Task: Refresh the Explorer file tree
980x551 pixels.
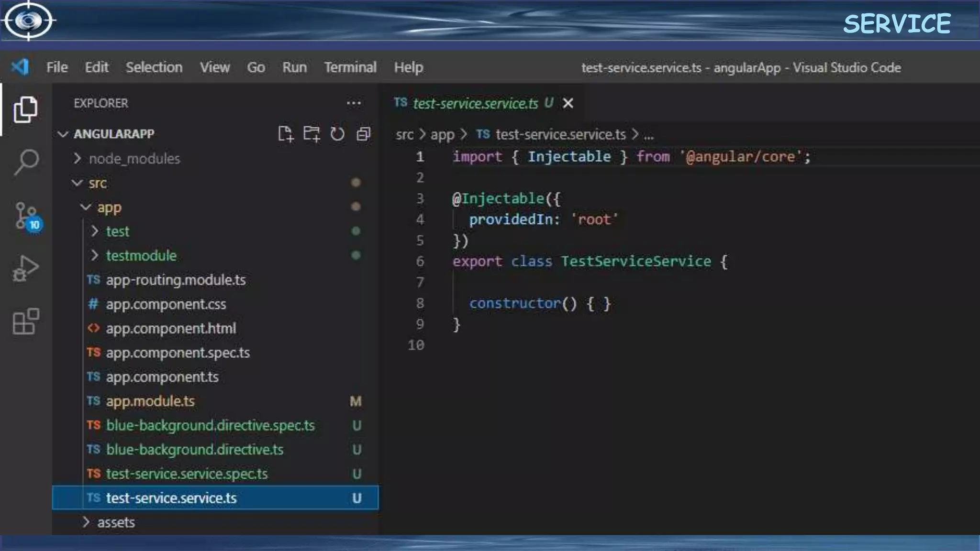Action: (x=337, y=134)
